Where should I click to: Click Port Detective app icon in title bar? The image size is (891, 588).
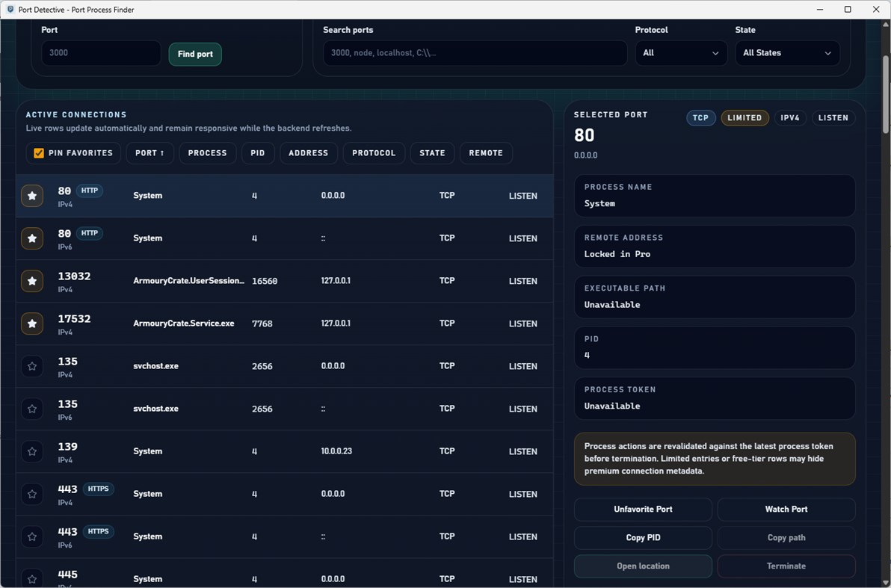10,9
